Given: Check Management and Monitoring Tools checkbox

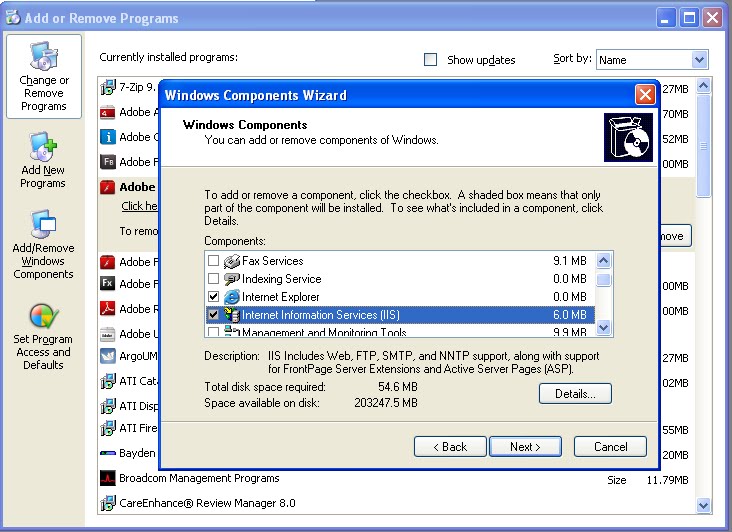Looking at the screenshot, I should click(x=213, y=332).
